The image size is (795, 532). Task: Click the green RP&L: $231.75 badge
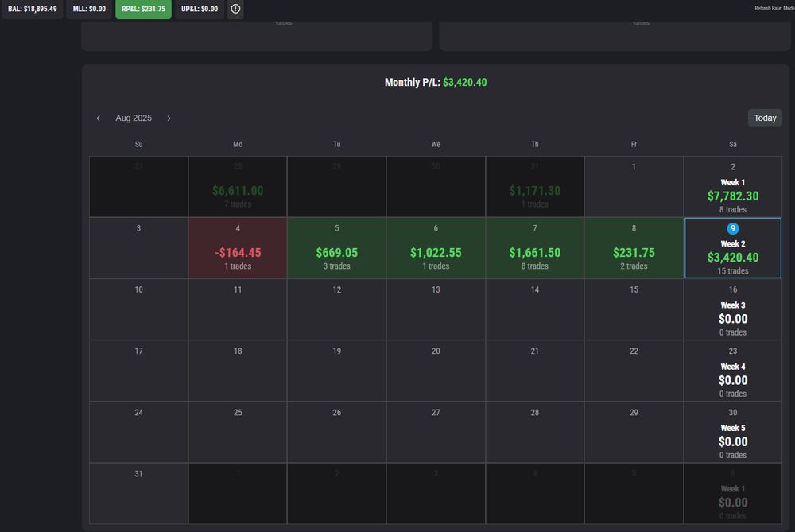pyautogui.click(x=143, y=9)
